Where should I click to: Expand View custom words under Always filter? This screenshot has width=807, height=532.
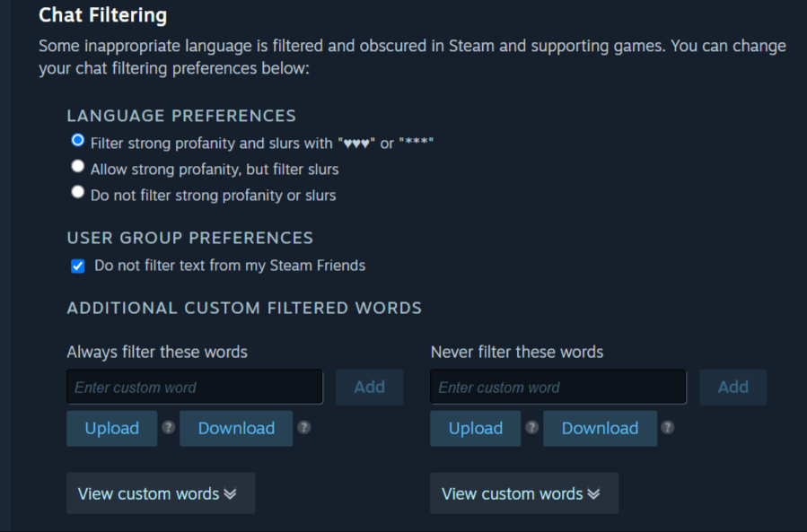(x=161, y=493)
